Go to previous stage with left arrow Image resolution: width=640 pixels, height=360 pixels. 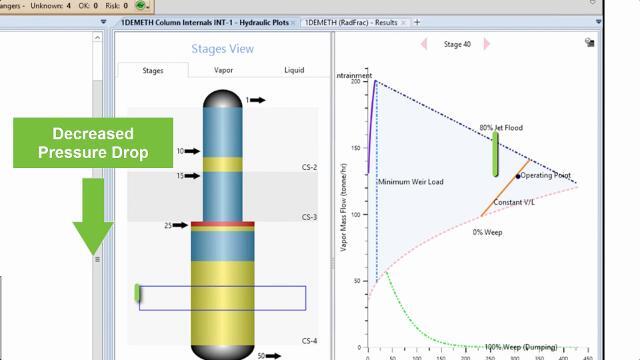pyautogui.click(x=424, y=44)
